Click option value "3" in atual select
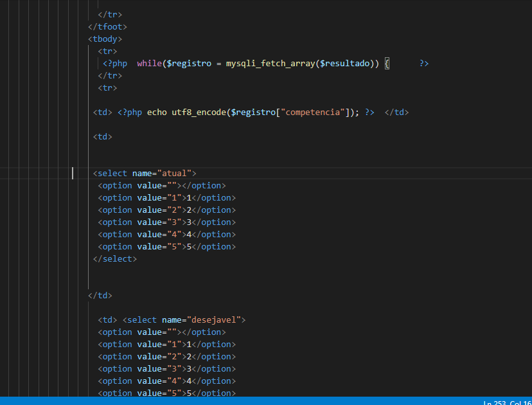532x405 pixels. click(x=166, y=222)
